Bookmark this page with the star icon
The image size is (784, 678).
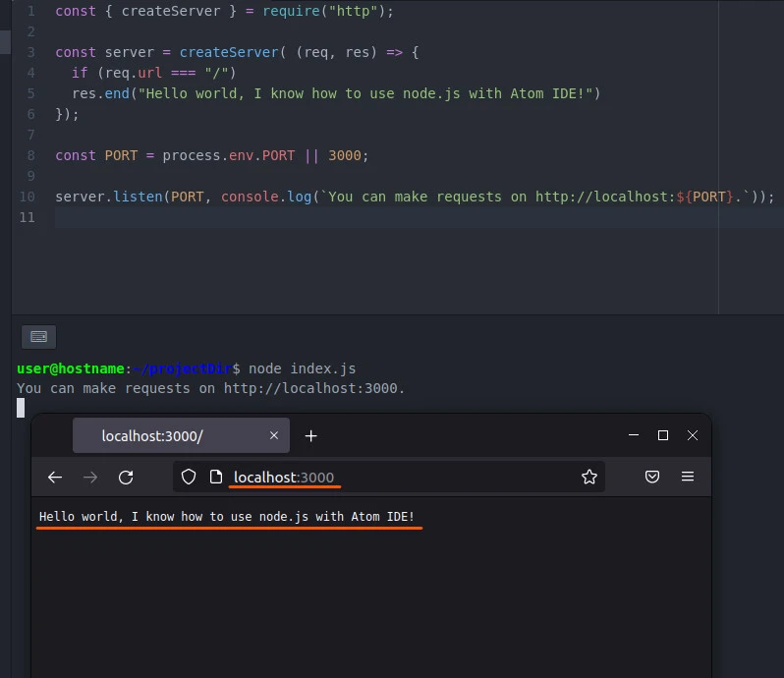point(589,478)
